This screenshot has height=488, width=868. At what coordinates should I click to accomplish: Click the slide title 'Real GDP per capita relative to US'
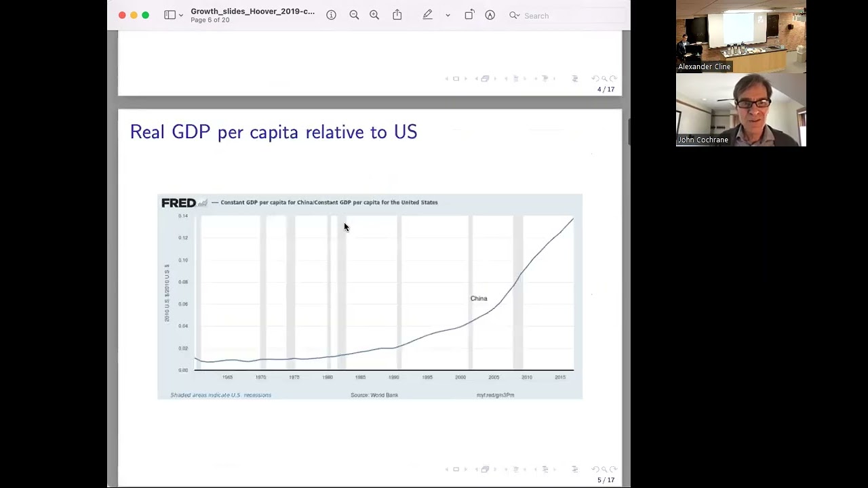273,131
